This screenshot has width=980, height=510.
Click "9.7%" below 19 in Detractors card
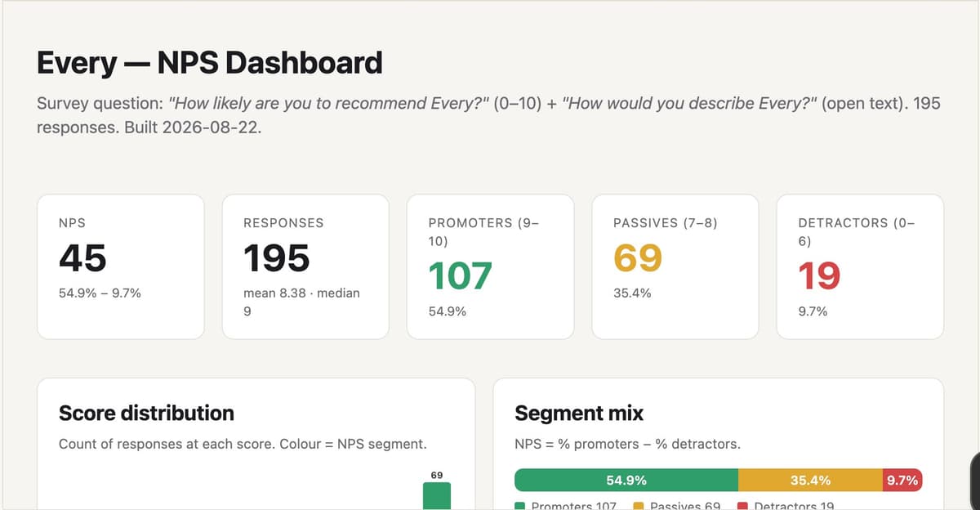(x=812, y=311)
